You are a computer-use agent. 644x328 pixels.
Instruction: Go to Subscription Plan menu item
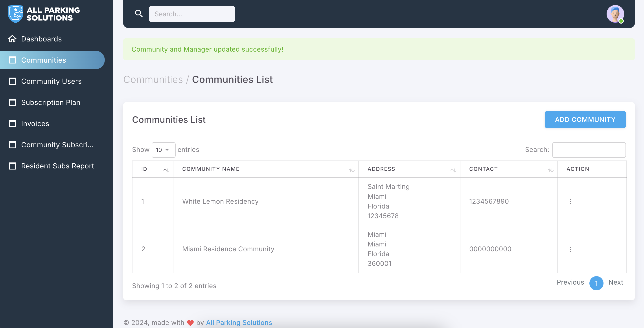50,102
